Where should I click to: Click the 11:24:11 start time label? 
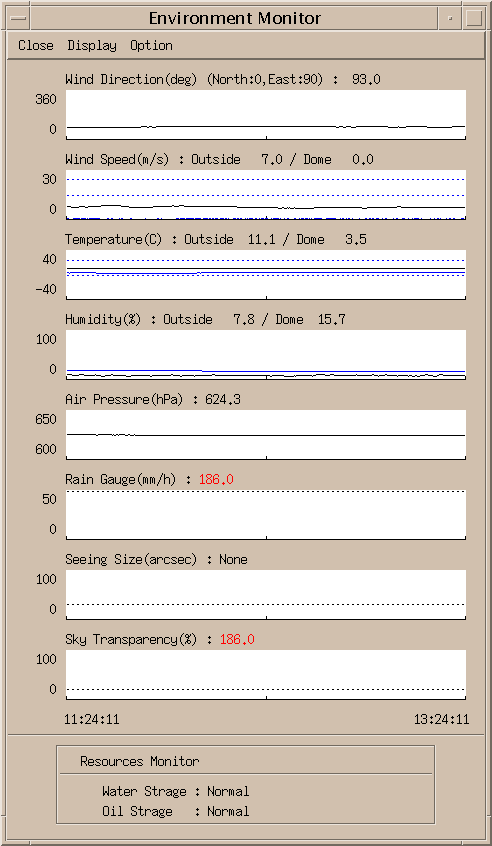(x=92, y=719)
